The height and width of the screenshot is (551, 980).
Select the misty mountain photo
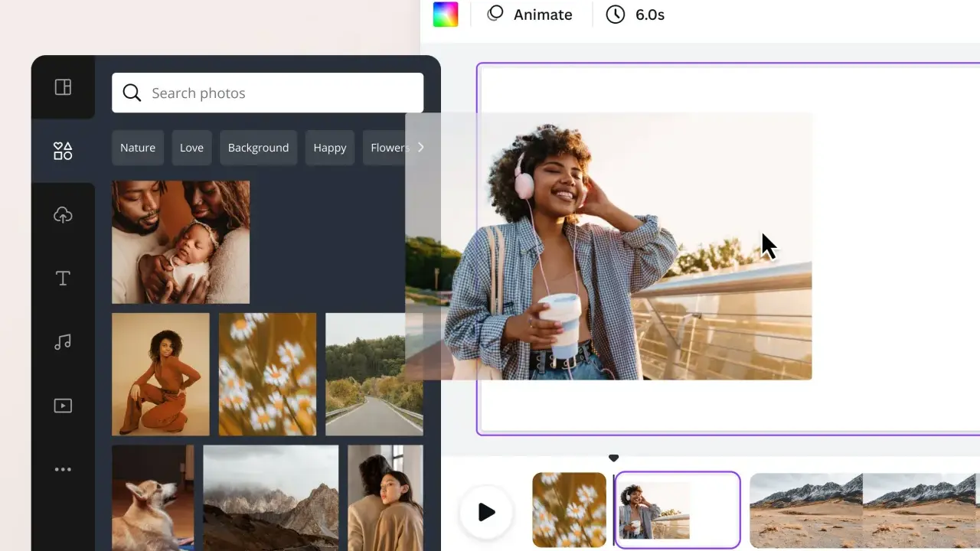tap(271, 498)
